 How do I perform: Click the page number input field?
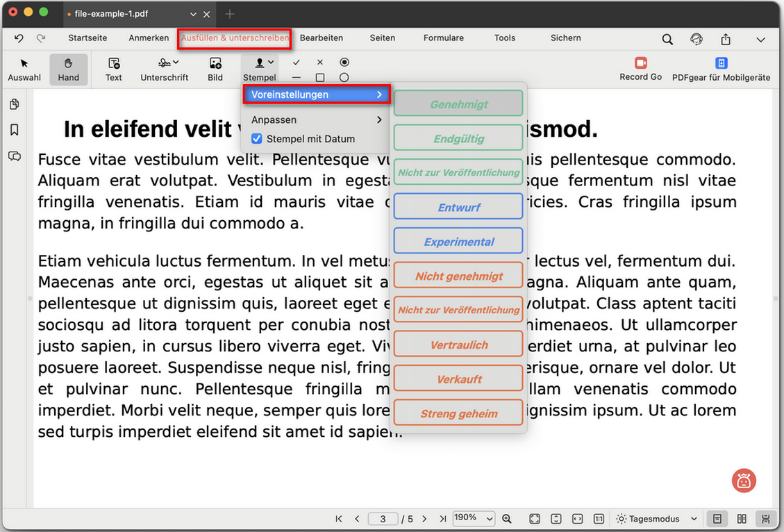tap(383, 519)
